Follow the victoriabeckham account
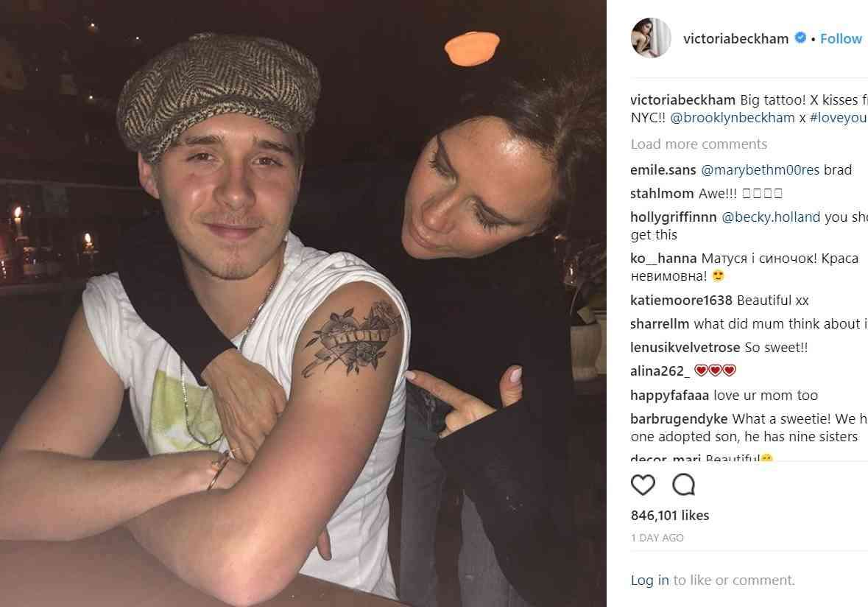Viewport: 868px width, 607px height. click(x=841, y=39)
